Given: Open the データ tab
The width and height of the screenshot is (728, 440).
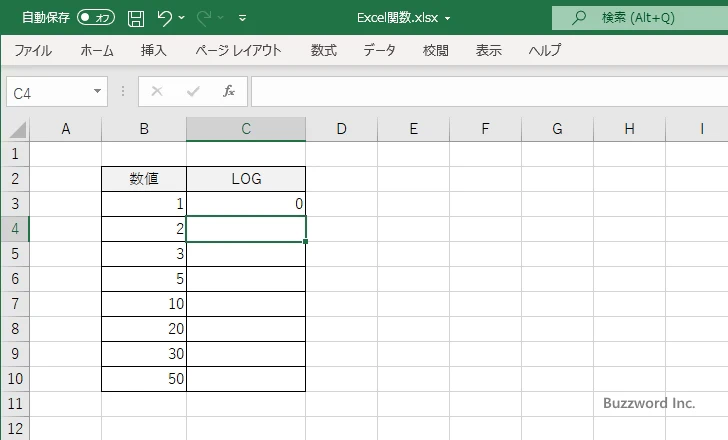Looking at the screenshot, I should pos(379,50).
